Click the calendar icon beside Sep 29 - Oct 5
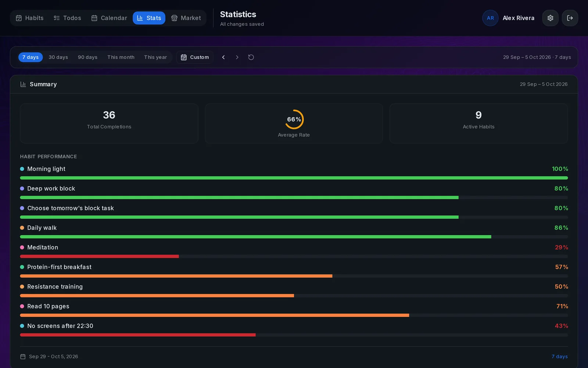Viewport: 588px width, 368px height. point(23,357)
